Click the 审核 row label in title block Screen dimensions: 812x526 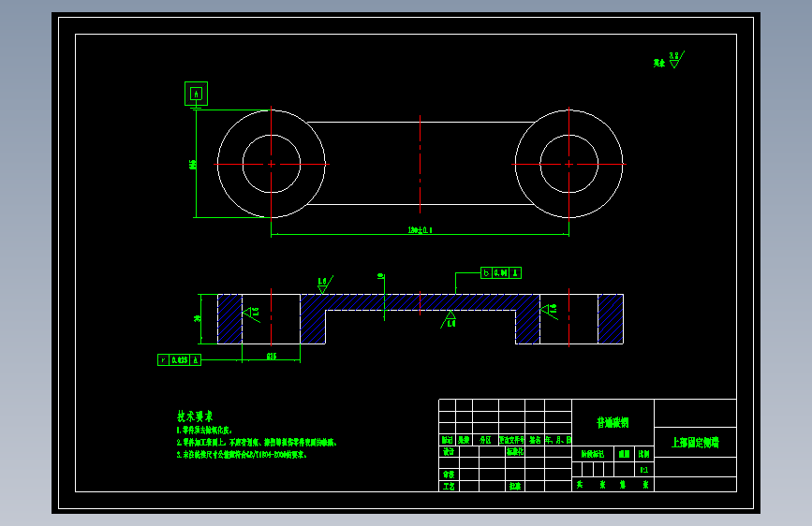(x=449, y=475)
